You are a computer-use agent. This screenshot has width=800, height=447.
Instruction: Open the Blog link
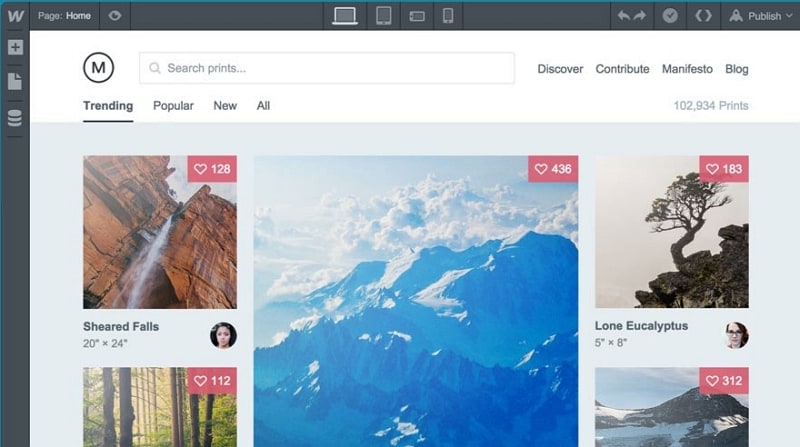(736, 69)
